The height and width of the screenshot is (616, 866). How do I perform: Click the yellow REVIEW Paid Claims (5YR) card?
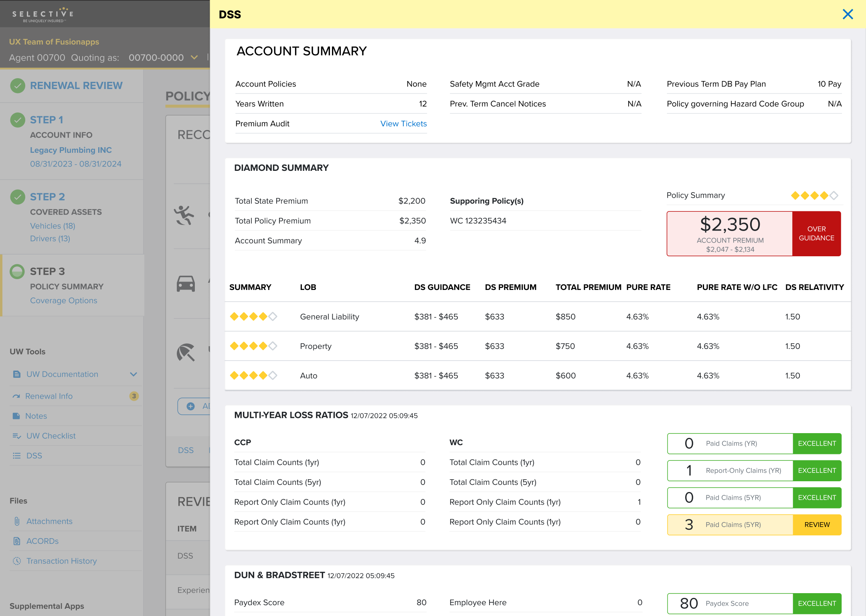(754, 525)
